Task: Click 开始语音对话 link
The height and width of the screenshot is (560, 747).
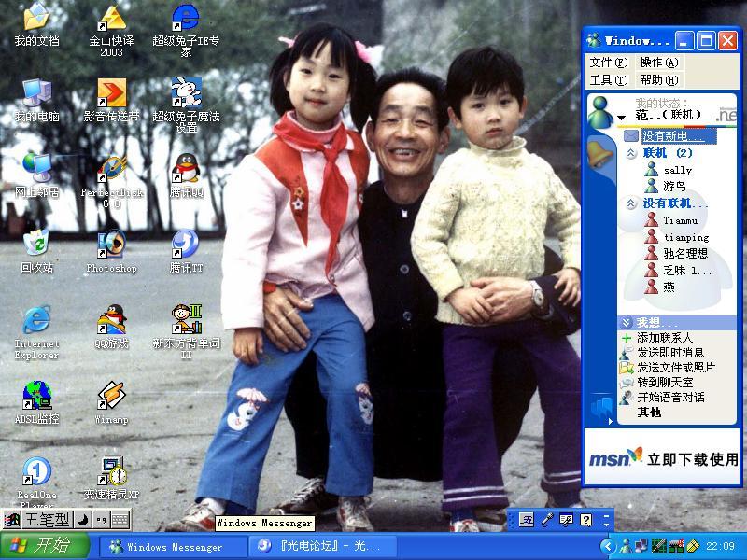Action: tap(670, 398)
